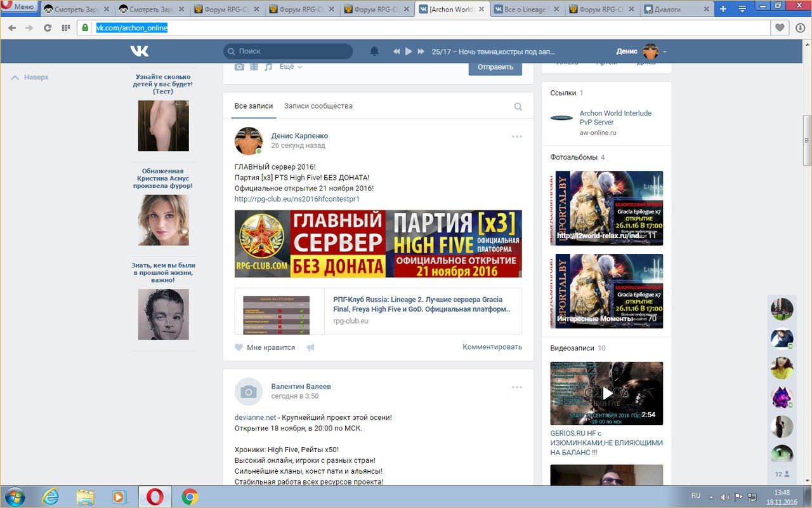Open Speed Dial grid icon
This screenshot has width=812, height=508.
65,28
